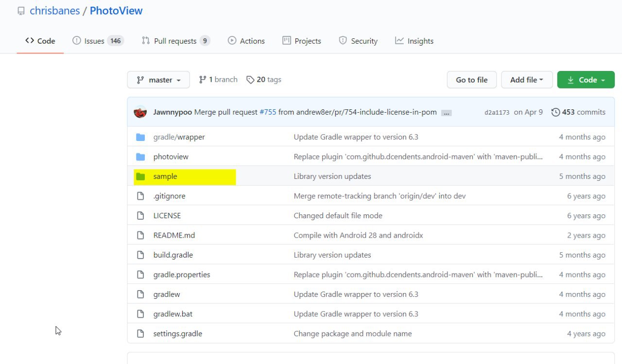
Task: Open pull request #755 link
Action: click(268, 112)
